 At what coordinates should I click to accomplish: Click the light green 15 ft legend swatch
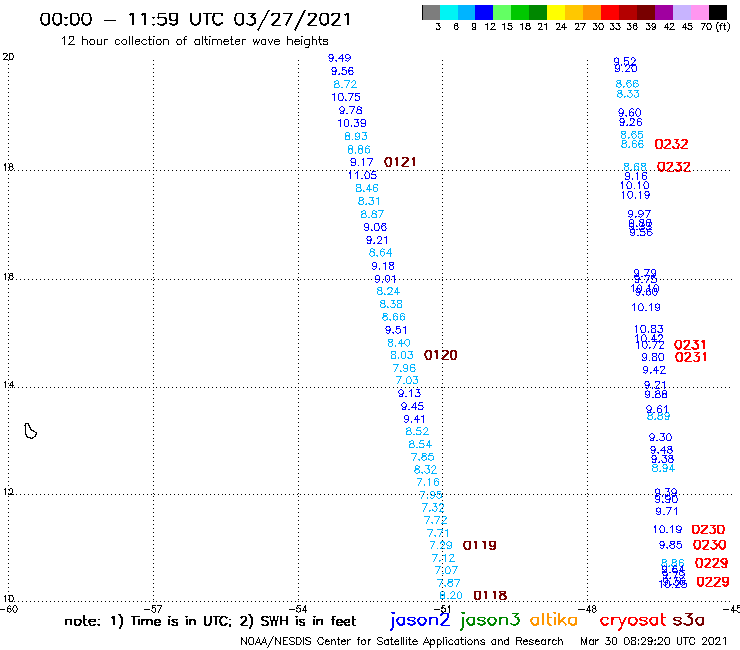(x=502, y=12)
